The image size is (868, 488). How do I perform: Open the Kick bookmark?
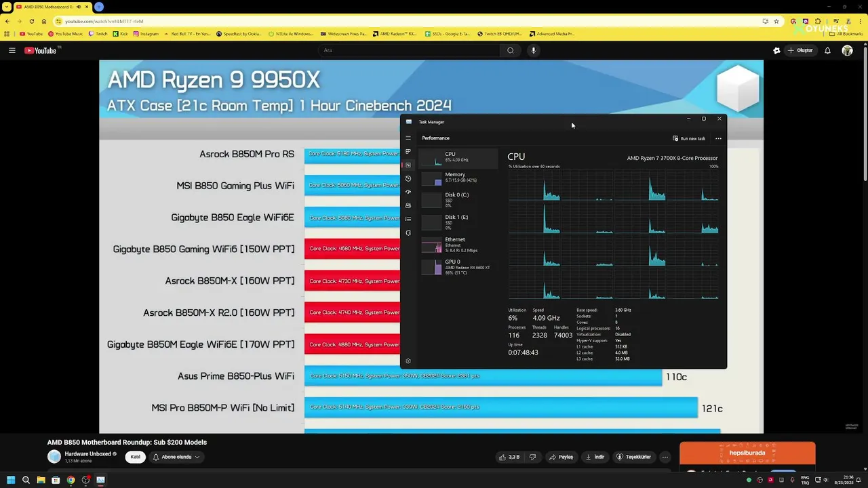tap(121, 34)
